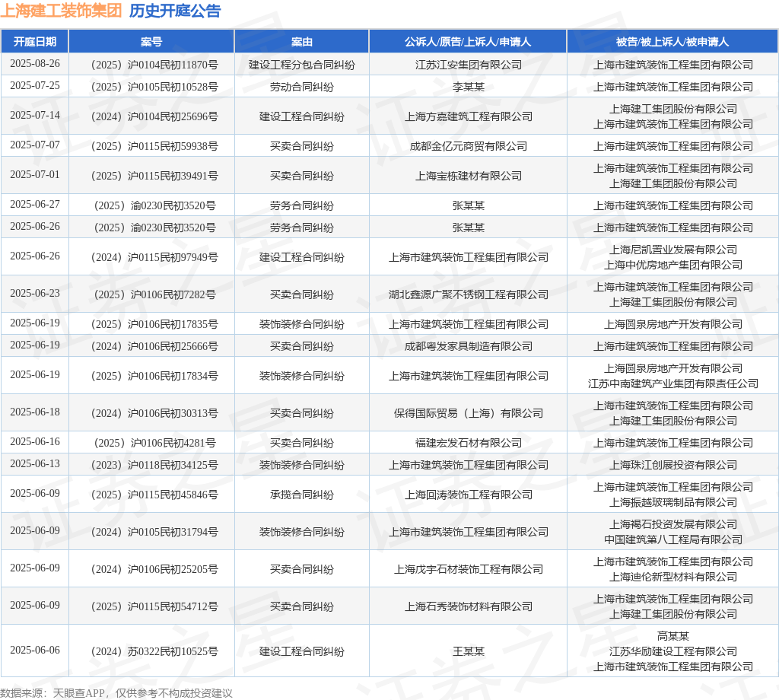Screen dimensions: 779x700
Task: Click defendant 上海尼凯置业发展有限公司
Action: 673,250
